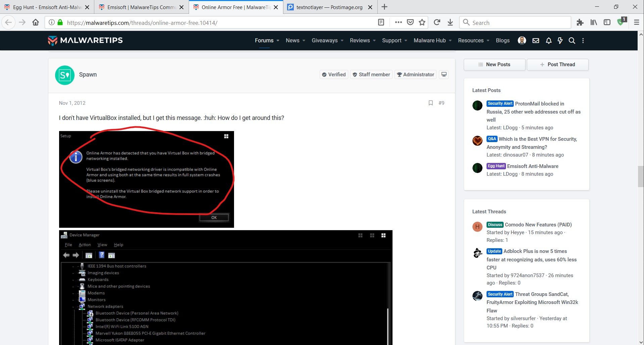Go back with the browser Back arrow
This screenshot has width=644, height=345.
[x=8, y=23]
